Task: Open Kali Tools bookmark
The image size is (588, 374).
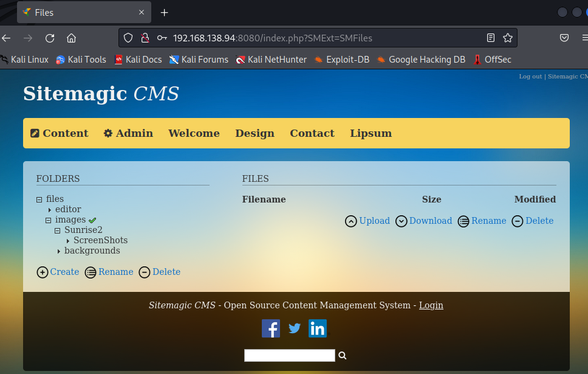Action: tap(81, 60)
